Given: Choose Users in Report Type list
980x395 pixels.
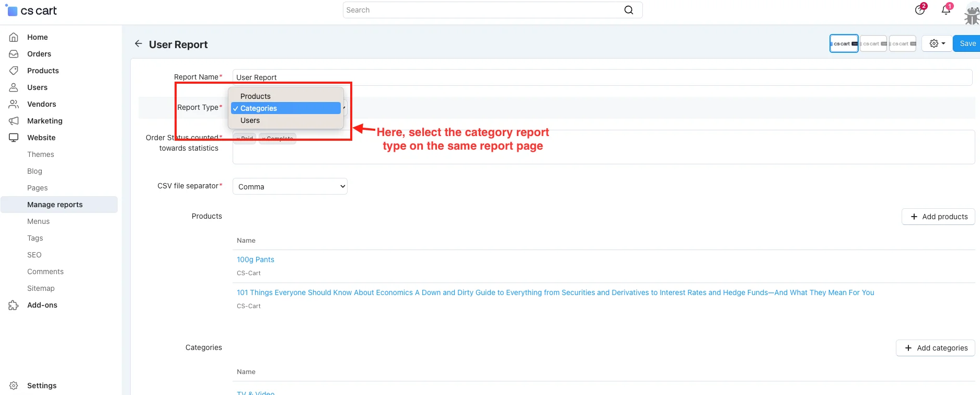Looking at the screenshot, I should tap(250, 120).
